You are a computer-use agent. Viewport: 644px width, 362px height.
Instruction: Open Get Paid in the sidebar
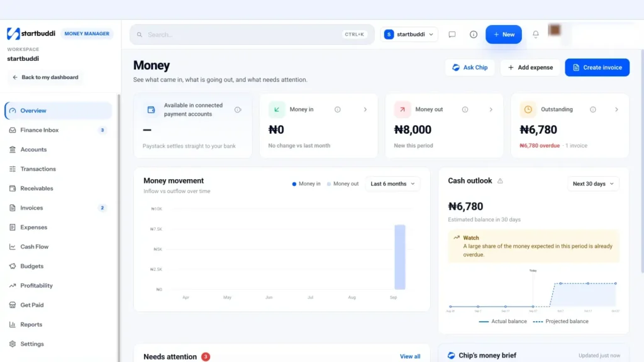click(58, 305)
